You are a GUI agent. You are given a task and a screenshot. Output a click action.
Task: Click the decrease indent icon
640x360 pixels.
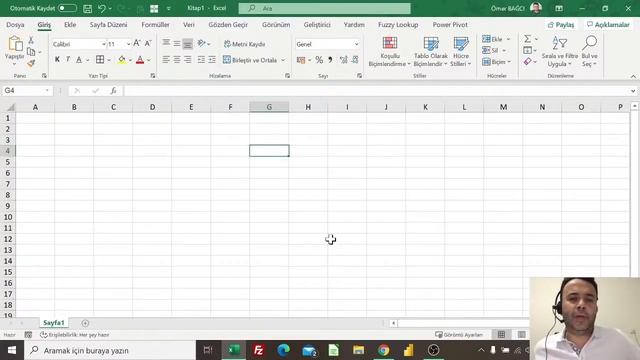coord(201,60)
